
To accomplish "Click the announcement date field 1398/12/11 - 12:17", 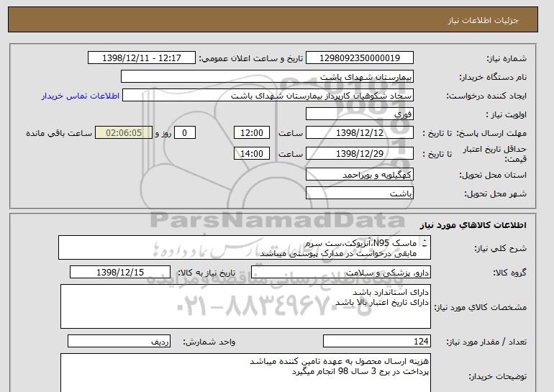I will coord(141,58).
